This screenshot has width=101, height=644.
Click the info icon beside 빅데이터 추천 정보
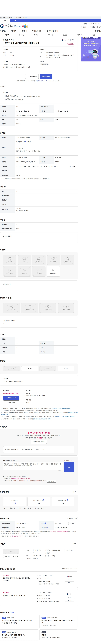tap(13, 612)
